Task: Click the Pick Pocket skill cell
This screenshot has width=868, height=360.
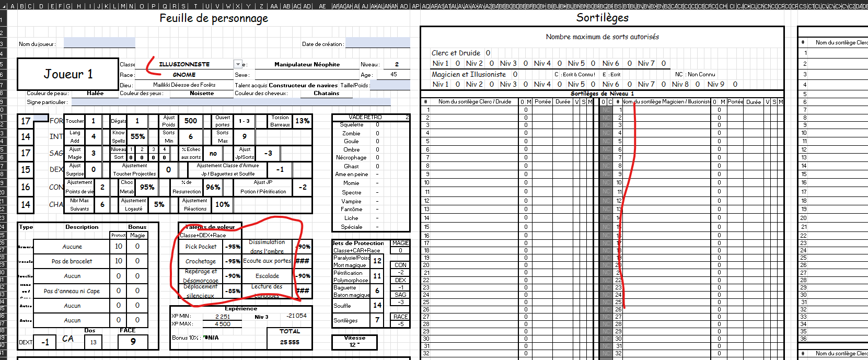Action: click(x=201, y=247)
